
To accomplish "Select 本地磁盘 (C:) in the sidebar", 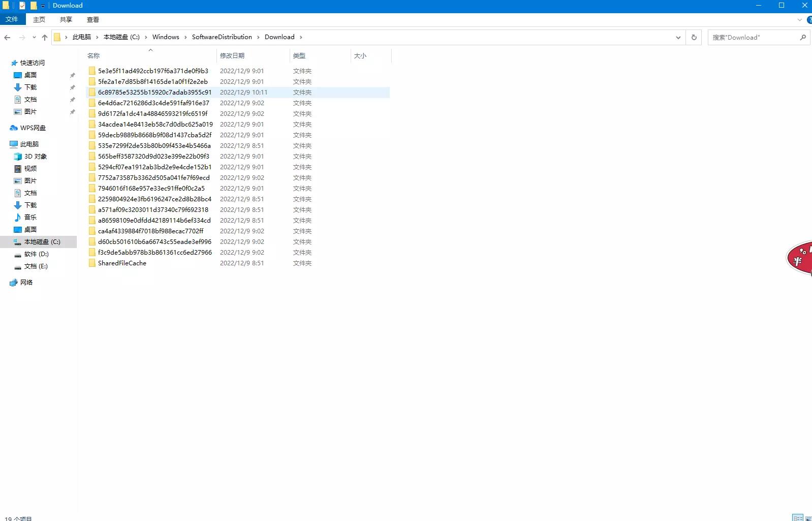I will (x=42, y=242).
